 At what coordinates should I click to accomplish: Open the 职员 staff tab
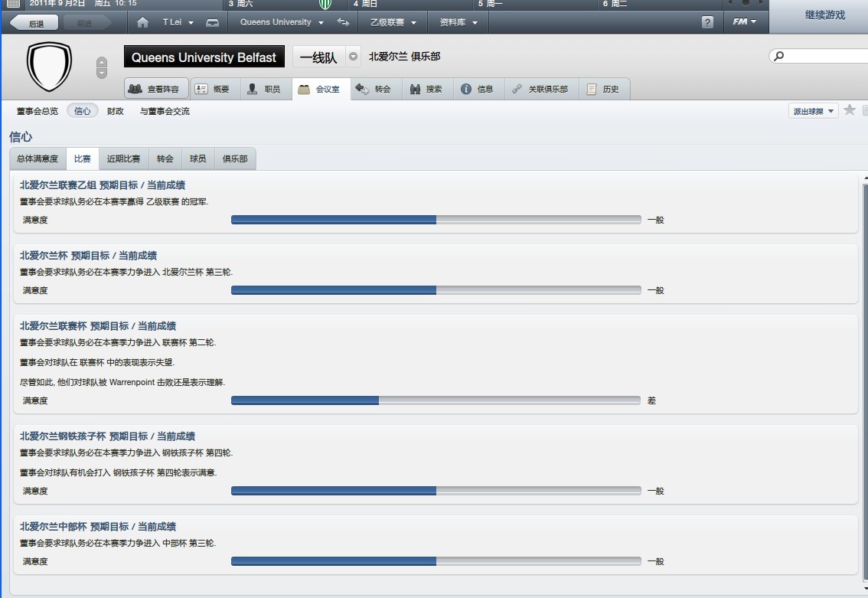266,89
